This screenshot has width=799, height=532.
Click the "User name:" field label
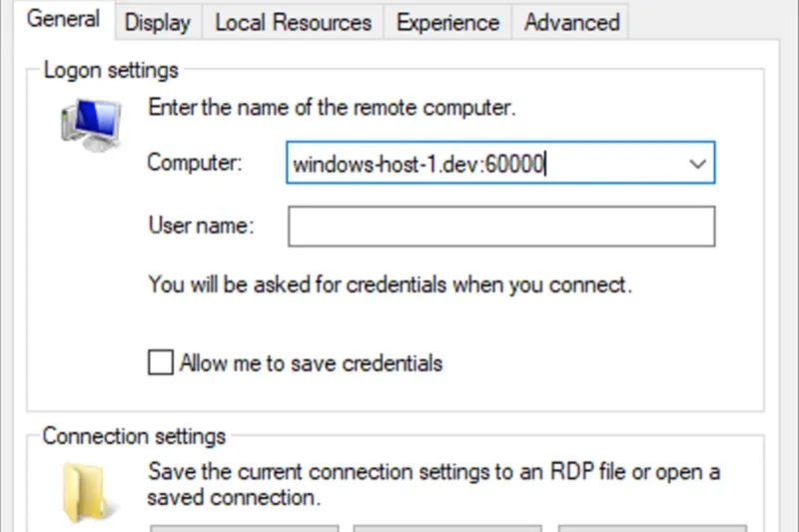pos(201,226)
